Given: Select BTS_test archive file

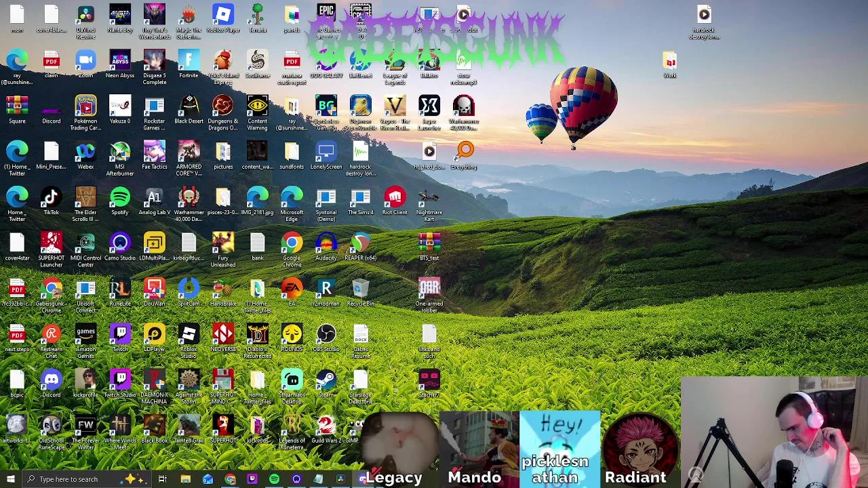Looking at the screenshot, I should [429, 247].
